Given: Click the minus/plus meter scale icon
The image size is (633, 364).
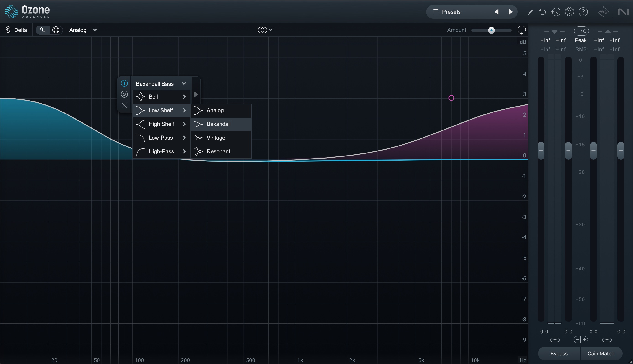Looking at the screenshot, I should click(x=581, y=340).
